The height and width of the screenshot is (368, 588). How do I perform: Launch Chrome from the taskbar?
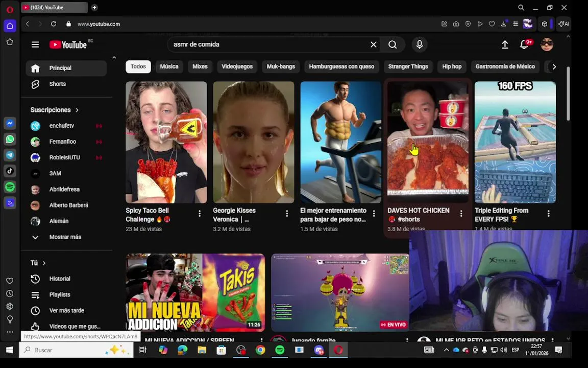tap(260, 350)
